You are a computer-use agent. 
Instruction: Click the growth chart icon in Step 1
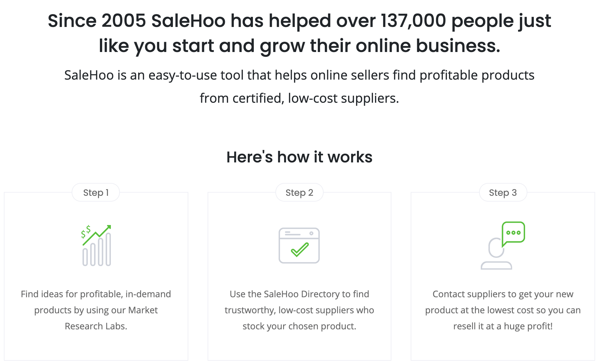coord(96,246)
